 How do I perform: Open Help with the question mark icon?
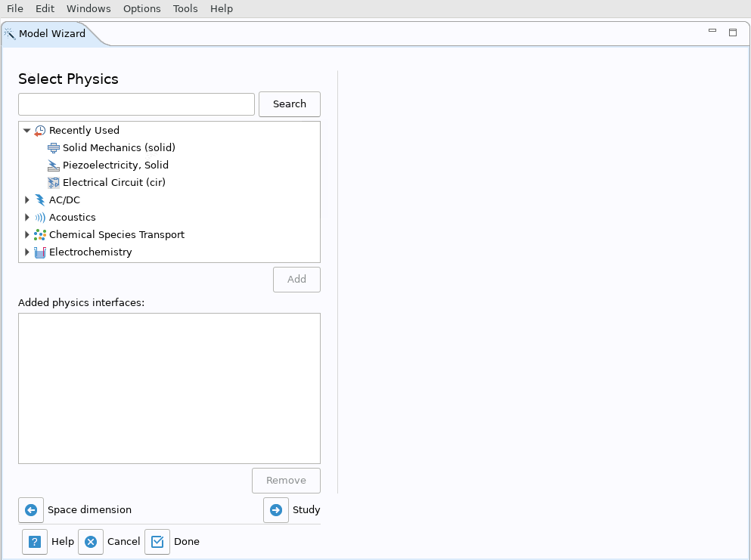tap(35, 542)
